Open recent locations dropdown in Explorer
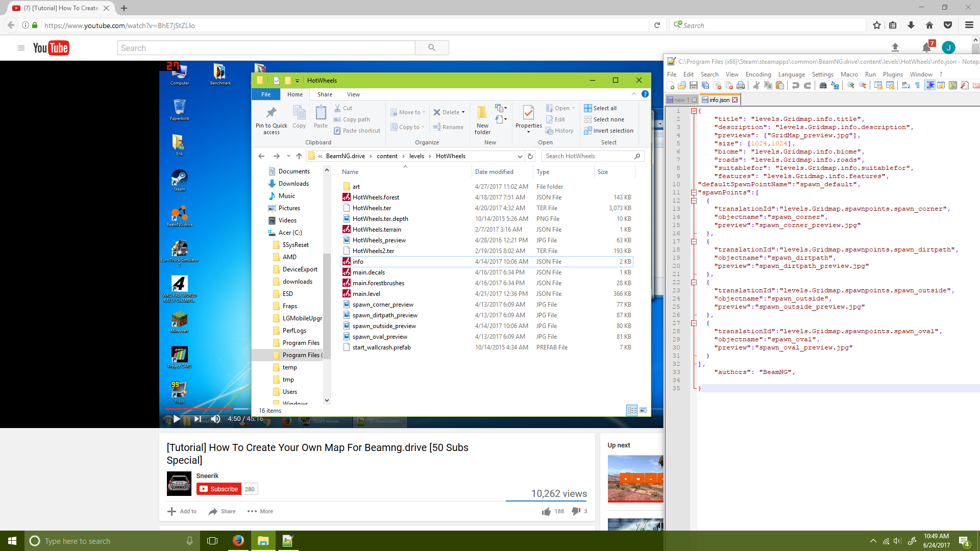Viewport: 980px width, 551px height. pyautogui.click(x=288, y=156)
